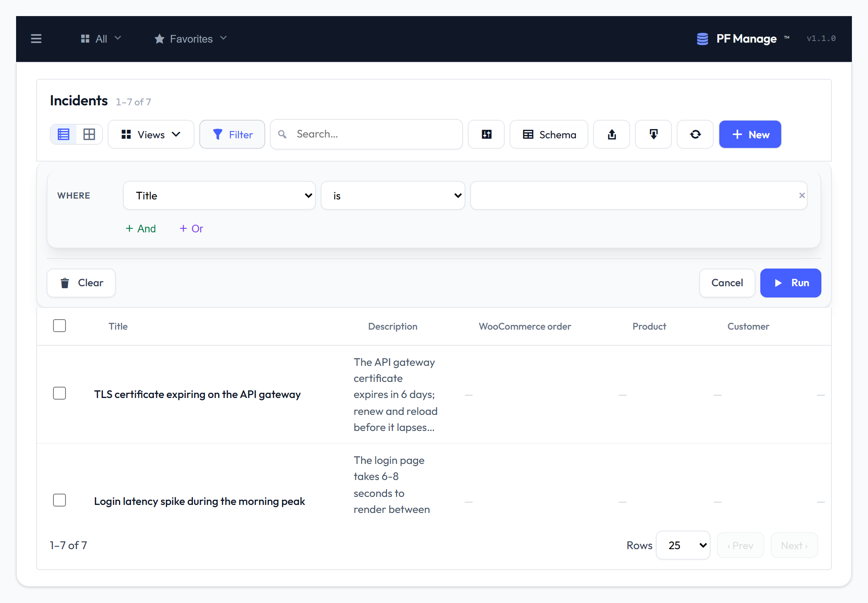Add an And condition
Screen dimensions: 868x603
(x=141, y=228)
